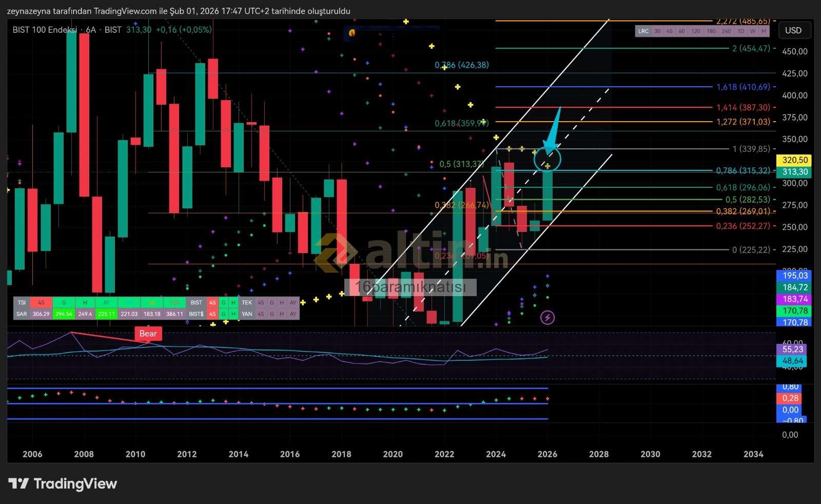The width and height of the screenshot is (821, 504).
Task: Click the altin.in watermark logo
Action: click(411, 251)
